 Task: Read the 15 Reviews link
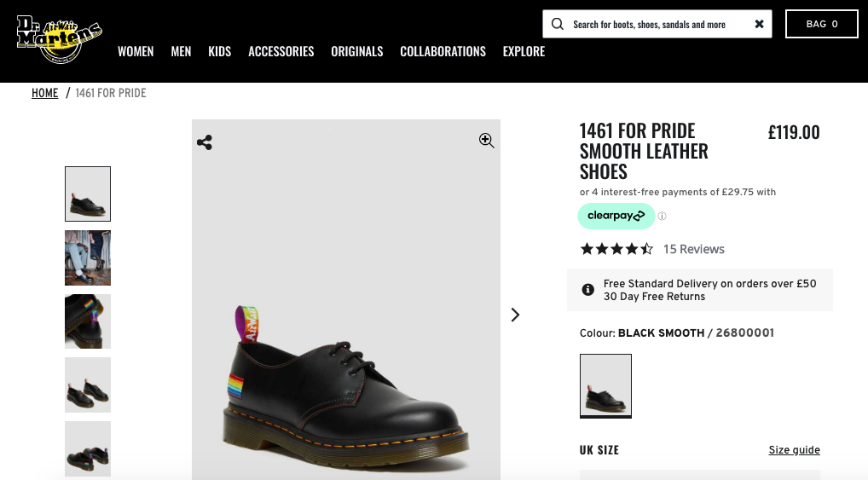[693, 249]
